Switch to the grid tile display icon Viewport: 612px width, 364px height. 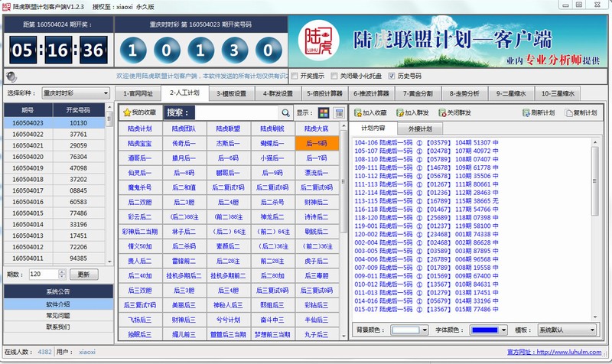(324, 113)
